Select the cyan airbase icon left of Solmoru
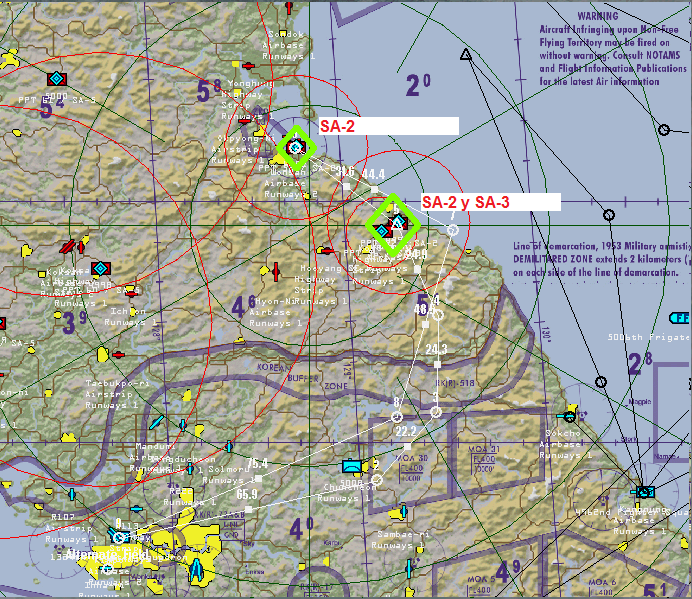The width and height of the screenshot is (692, 599). click(190, 468)
